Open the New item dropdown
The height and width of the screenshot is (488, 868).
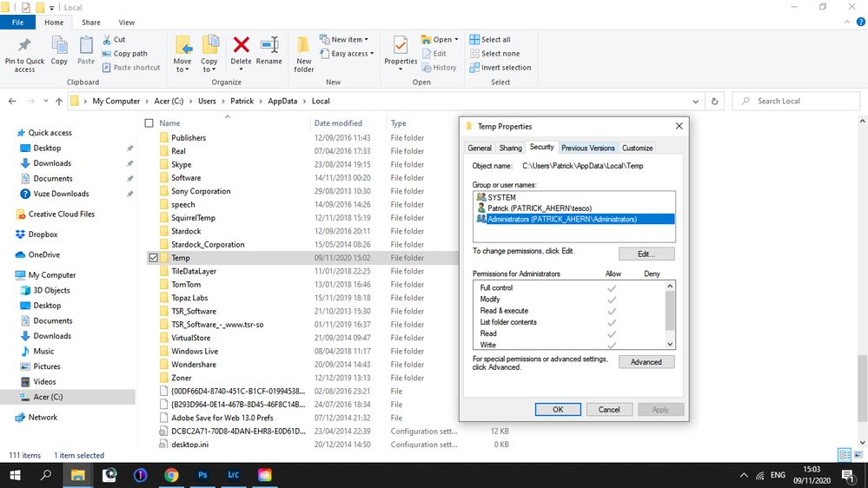click(344, 40)
